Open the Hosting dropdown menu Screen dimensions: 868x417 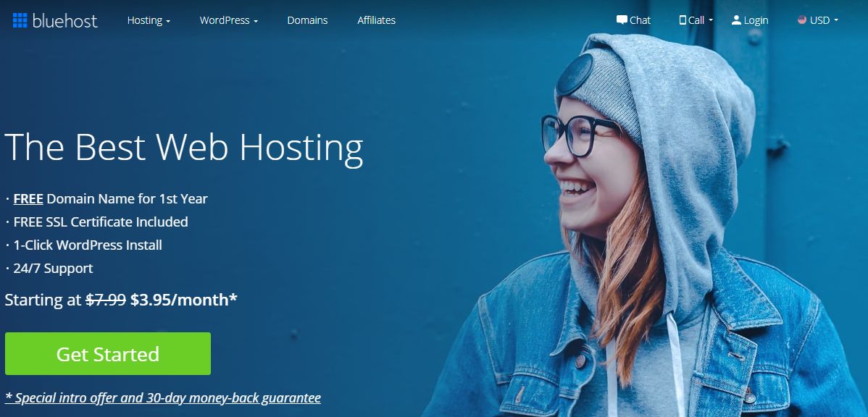(149, 20)
